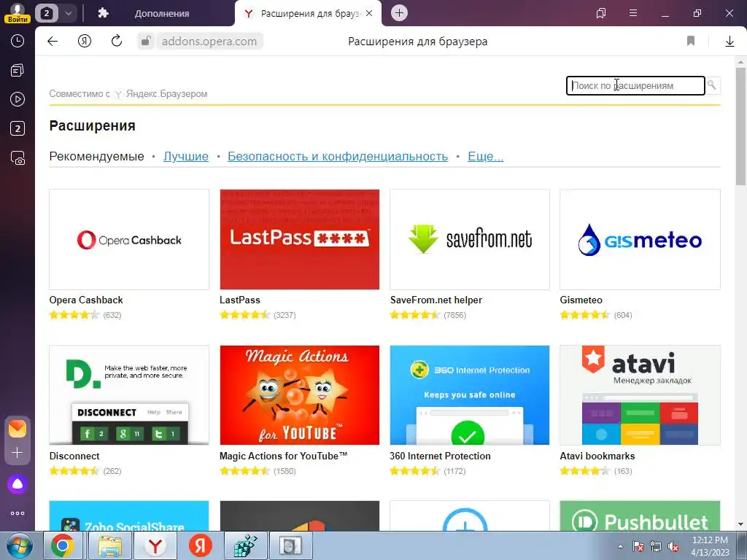The height and width of the screenshot is (560, 747).
Task: Bookmark this page using the flag icon
Action: pyautogui.click(x=691, y=41)
